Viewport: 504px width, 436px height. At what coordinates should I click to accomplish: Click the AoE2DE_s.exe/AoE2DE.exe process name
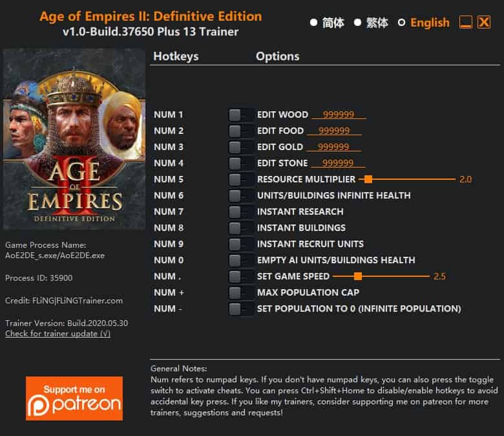tap(55, 256)
